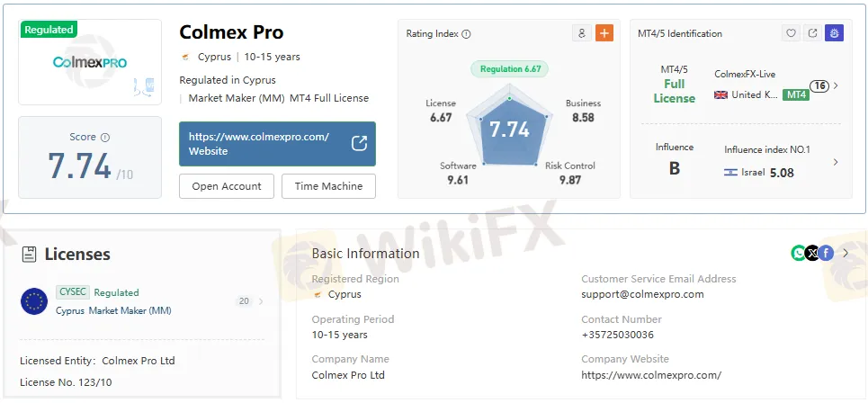Viewport: 868px width, 403px height.
Task: Click Licensed Entity Colmex Pro Ltd text
Action: pos(97,361)
